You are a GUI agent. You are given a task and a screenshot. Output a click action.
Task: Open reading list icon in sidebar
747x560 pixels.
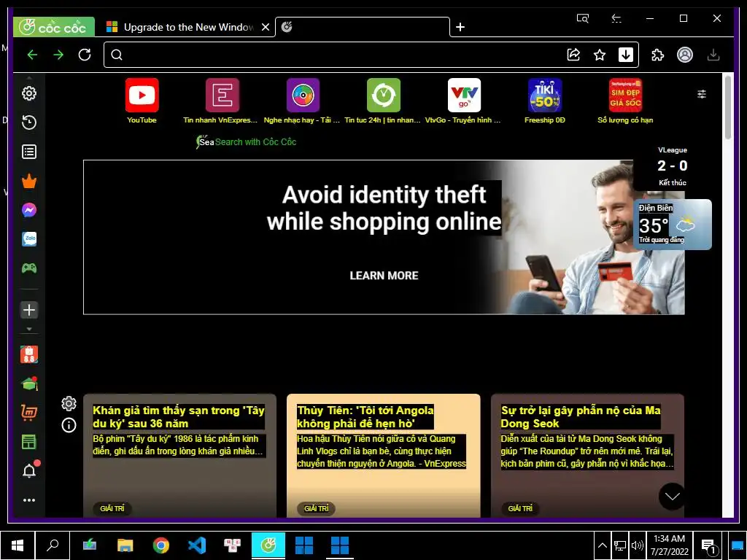[29, 152]
